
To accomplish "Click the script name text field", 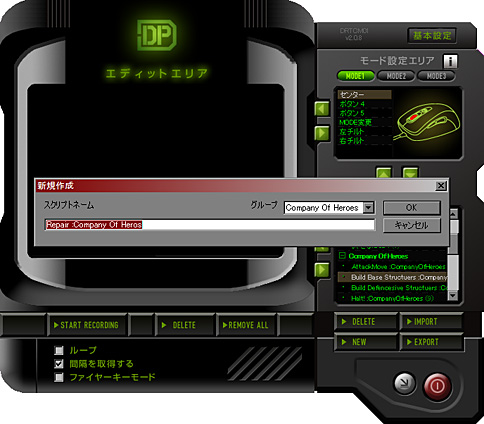I will point(210,225).
